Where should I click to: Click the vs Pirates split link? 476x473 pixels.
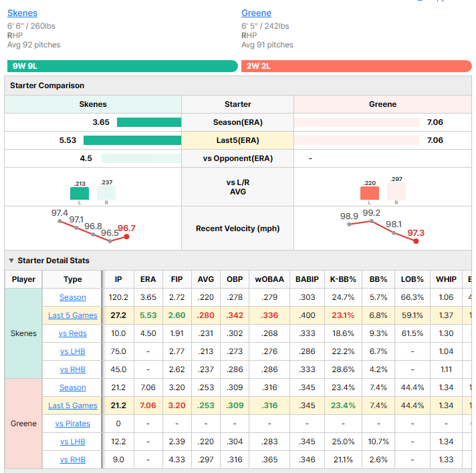[73, 424]
